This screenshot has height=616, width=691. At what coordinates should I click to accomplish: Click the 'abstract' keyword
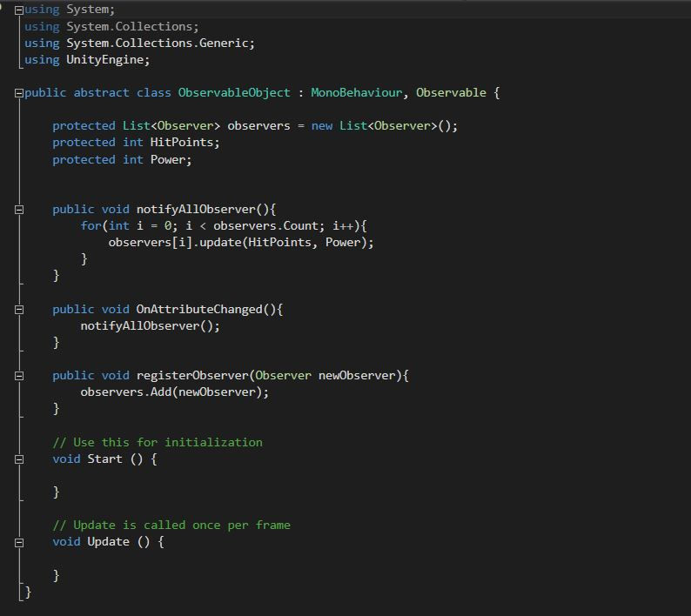(101, 92)
